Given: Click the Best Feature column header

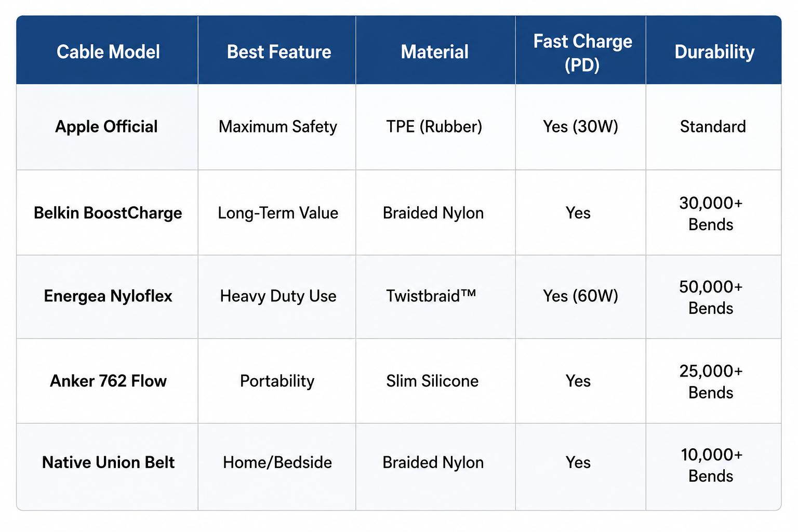Looking at the screenshot, I should coord(277,51).
